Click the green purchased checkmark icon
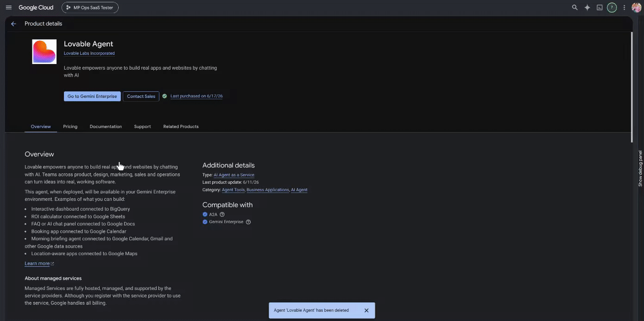 click(164, 96)
